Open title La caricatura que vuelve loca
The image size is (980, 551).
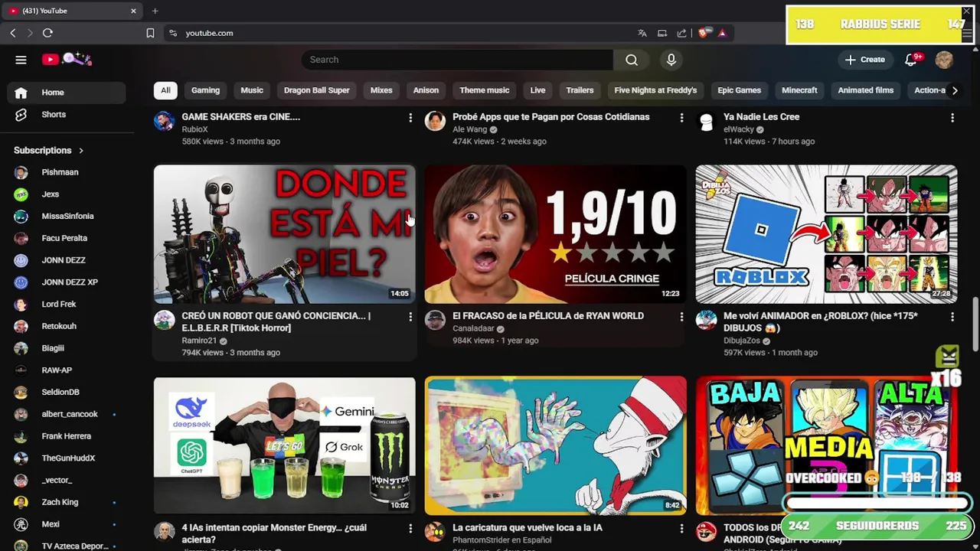tap(528, 528)
